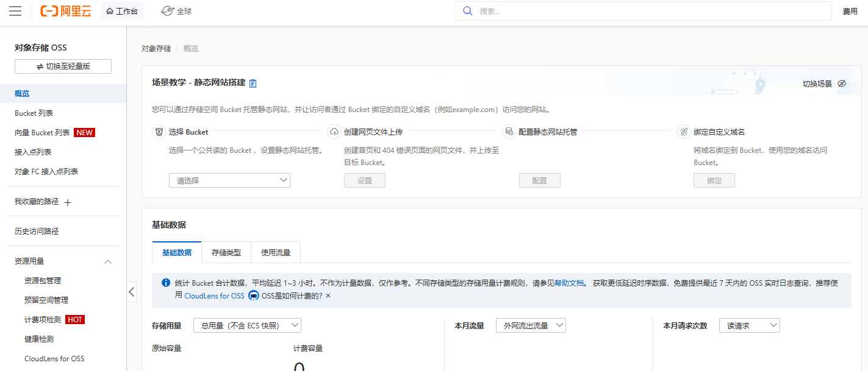868x371 pixels.
Task: Open the 读请求 dropdown
Action: [x=749, y=325]
